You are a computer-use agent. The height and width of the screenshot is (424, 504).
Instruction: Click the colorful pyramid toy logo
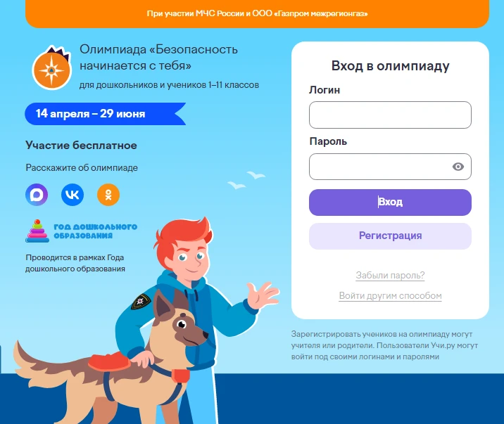[37, 231]
